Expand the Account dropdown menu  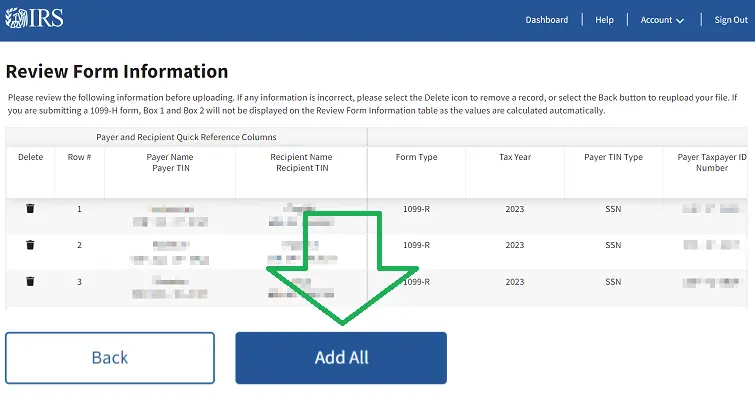(x=662, y=20)
